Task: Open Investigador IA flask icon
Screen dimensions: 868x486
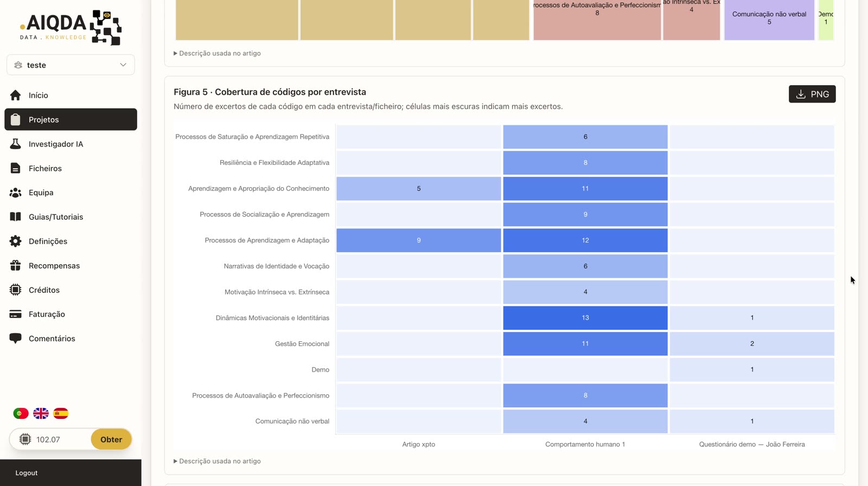Action: click(x=15, y=144)
